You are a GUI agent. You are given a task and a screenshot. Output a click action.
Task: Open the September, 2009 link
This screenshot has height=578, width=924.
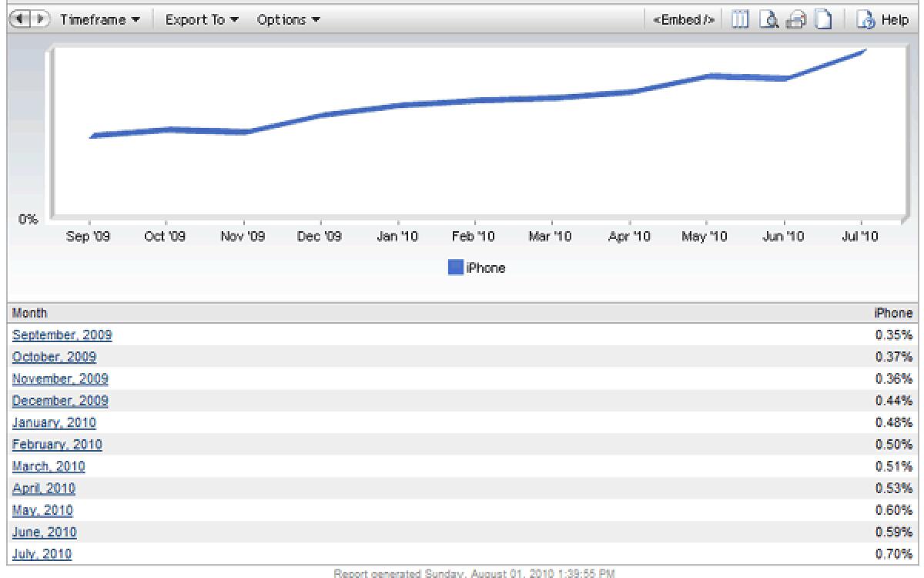[x=62, y=335]
